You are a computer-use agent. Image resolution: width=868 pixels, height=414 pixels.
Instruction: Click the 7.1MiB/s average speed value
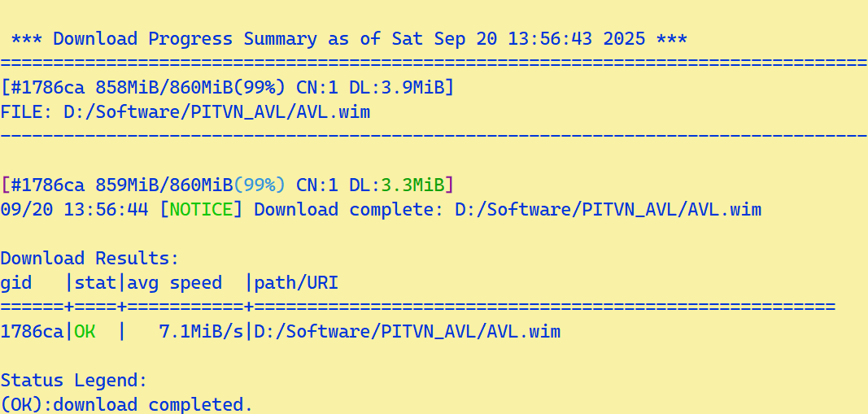[201, 332]
